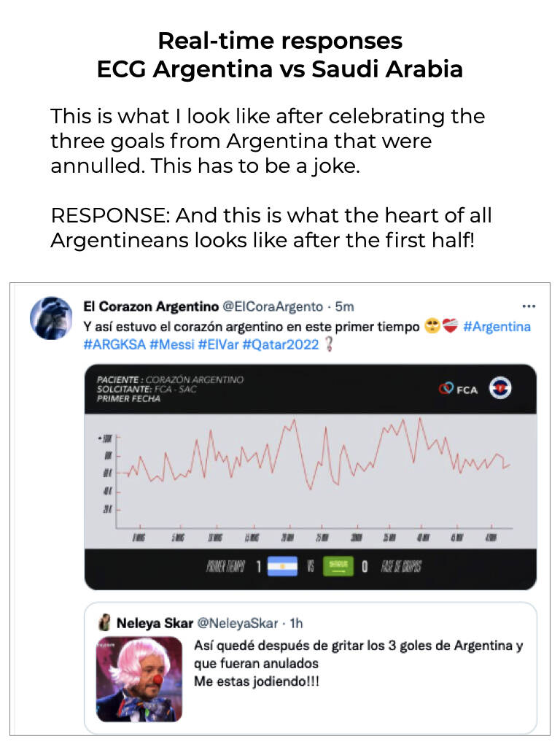Screen dimensions: 560x747
Task: Open the heart rate line chart image
Action: [311, 476]
